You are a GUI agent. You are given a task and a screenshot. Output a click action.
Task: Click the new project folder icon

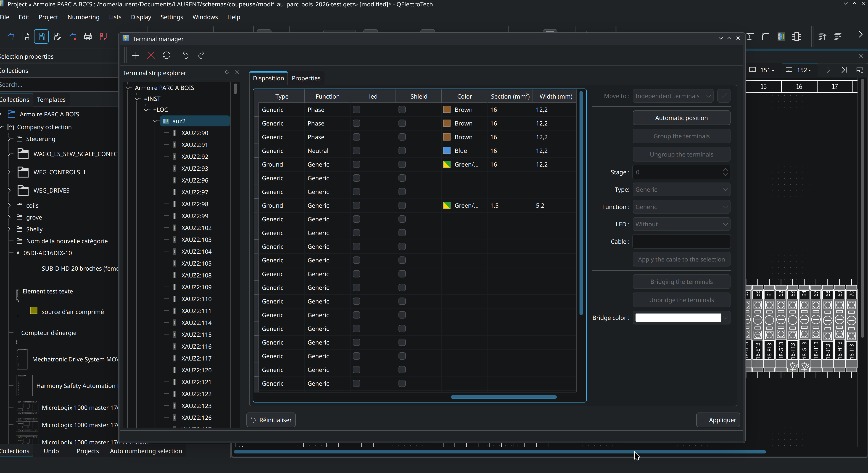coord(11,36)
